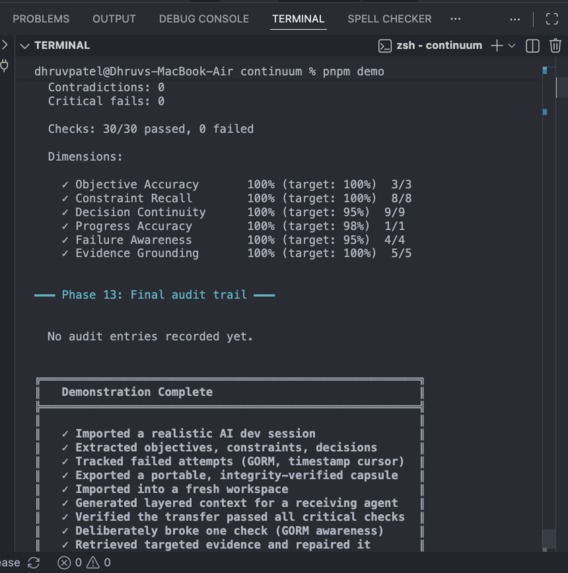
Task: Maximize the panel size
Action: [552, 19]
